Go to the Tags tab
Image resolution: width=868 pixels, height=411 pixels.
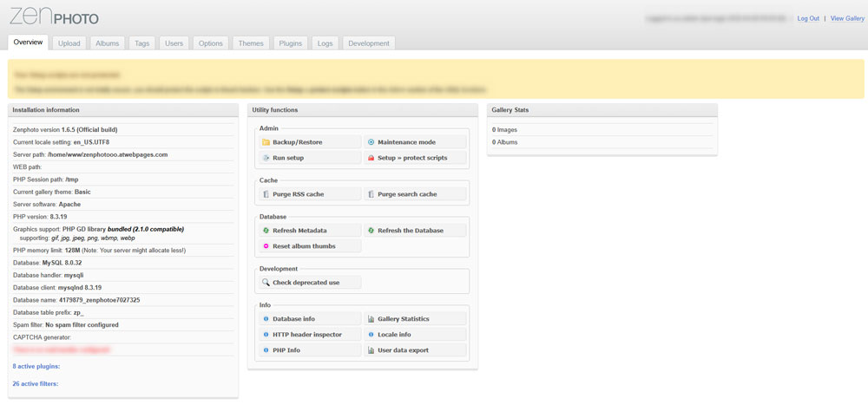pos(142,43)
